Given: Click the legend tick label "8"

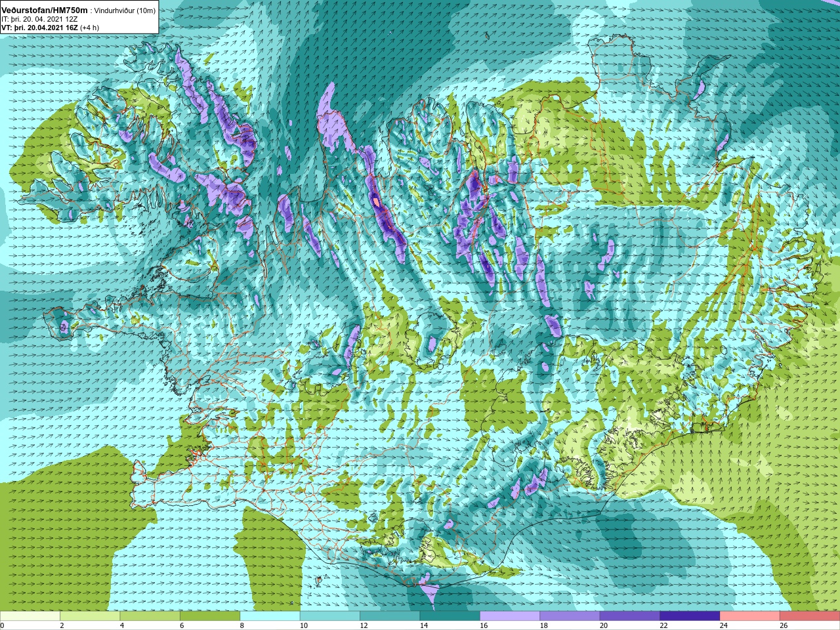Looking at the screenshot, I should click(241, 625).
